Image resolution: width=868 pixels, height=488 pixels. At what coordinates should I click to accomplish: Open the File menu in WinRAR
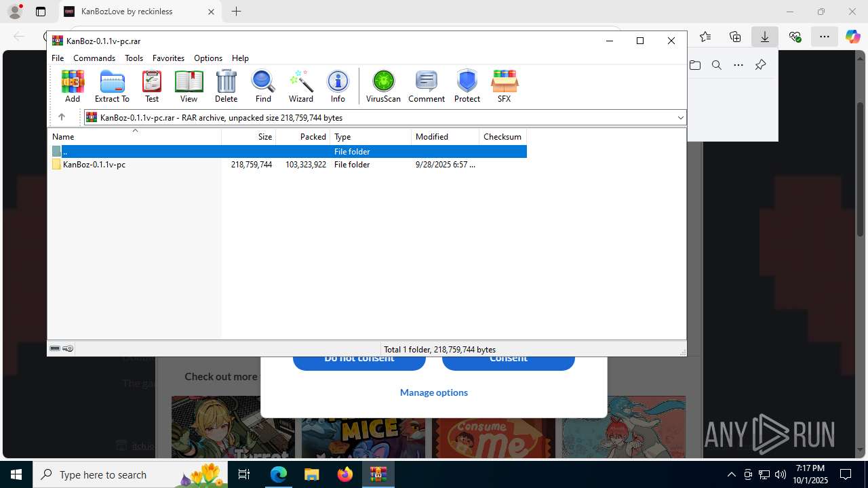(58, 58)
